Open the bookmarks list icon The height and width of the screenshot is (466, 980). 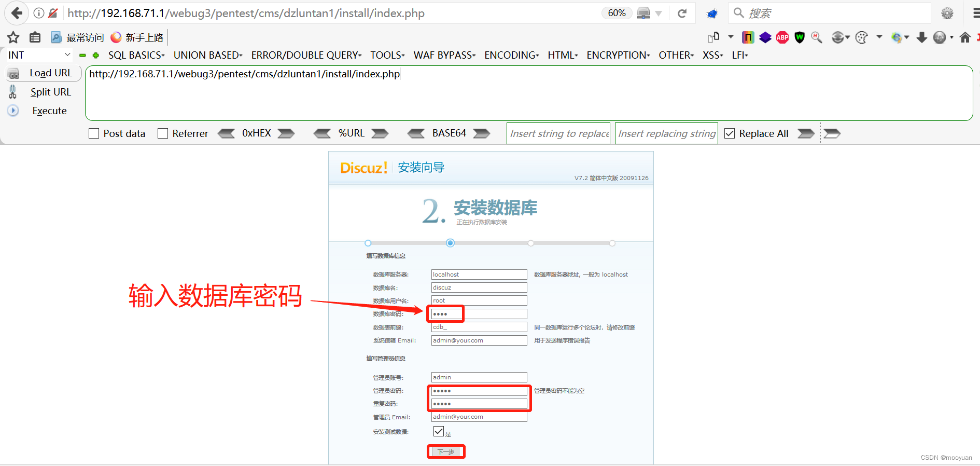tap(35, 37)
